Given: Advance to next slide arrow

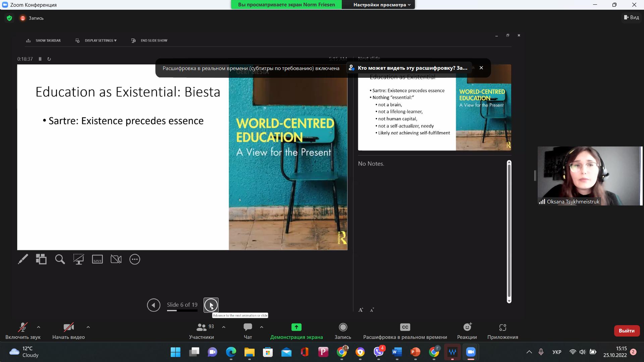Looking at the screenshot, I should pyautogui.click(x=211, y=305).
